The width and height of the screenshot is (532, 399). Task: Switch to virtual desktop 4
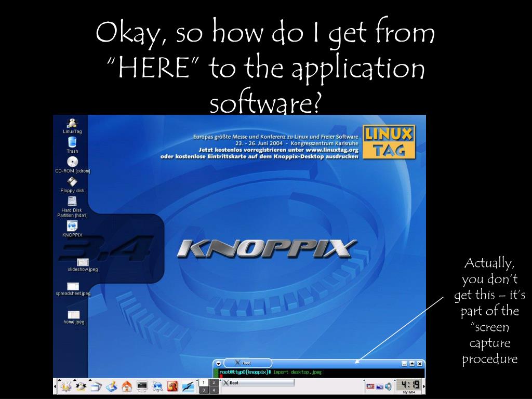(214, 390)
